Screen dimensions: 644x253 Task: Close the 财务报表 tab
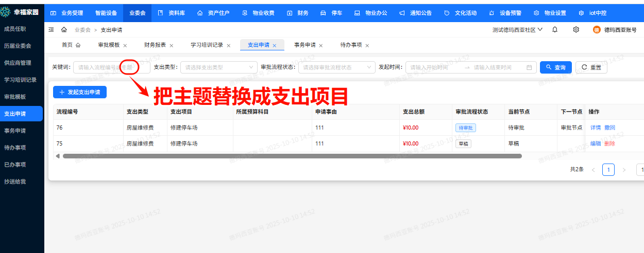click(172, 45)
